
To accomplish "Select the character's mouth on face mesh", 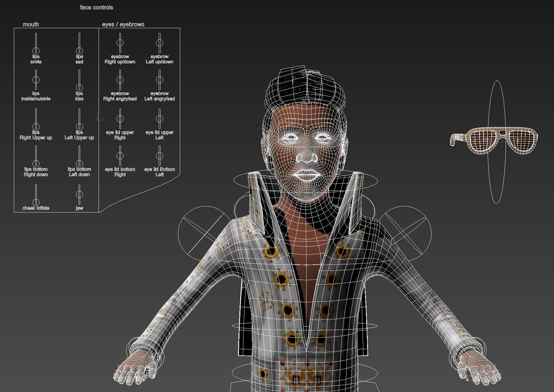I will pyautogui.click(x=307, y=176).
